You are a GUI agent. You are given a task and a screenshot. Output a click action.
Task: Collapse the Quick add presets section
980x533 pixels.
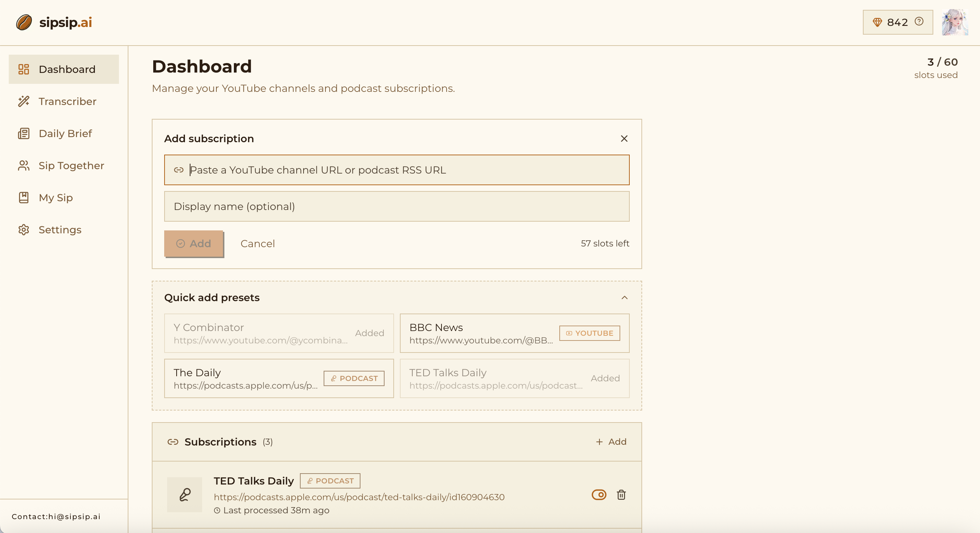(x=624, y=298)
